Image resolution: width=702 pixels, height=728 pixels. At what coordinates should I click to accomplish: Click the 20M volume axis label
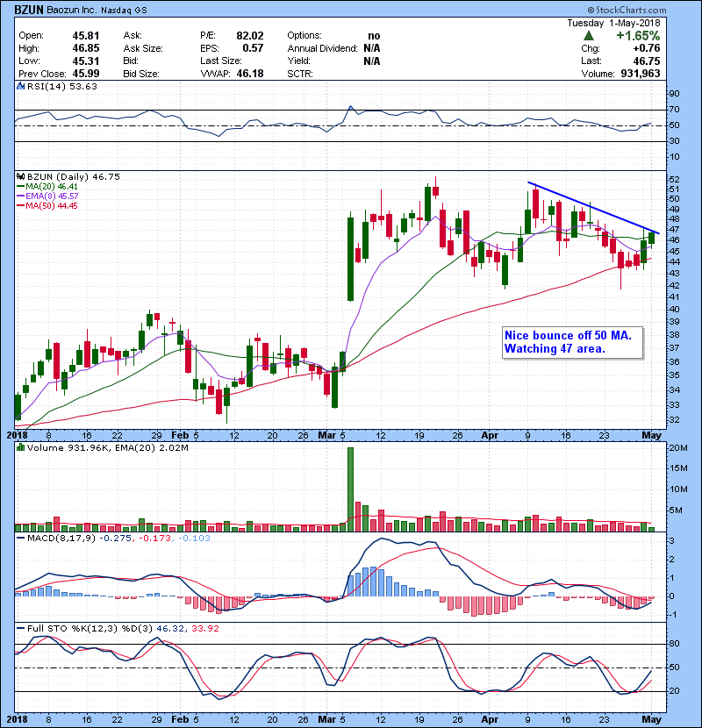[x=677, y=448]
